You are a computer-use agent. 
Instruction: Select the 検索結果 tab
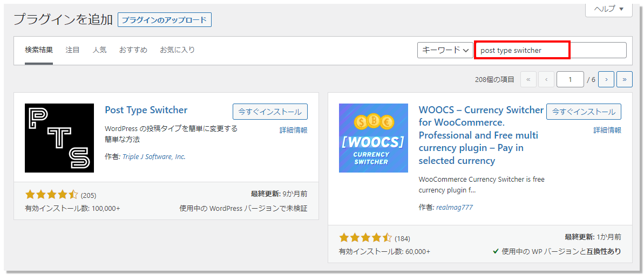pyautogui.click(x=39, y=50)
